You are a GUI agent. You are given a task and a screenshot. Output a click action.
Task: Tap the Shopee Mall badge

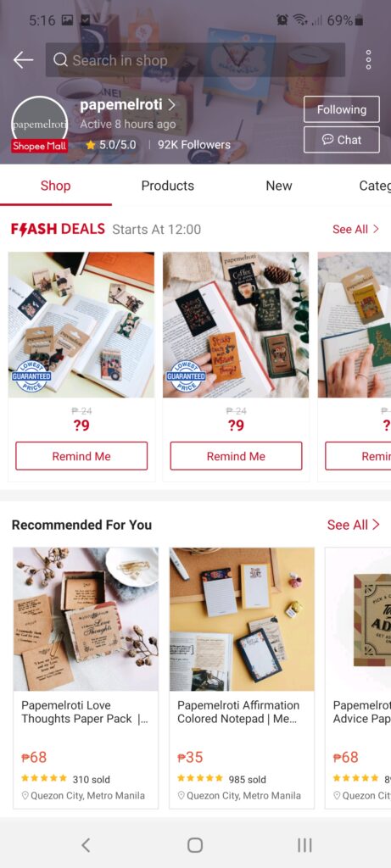pos(39,147)
